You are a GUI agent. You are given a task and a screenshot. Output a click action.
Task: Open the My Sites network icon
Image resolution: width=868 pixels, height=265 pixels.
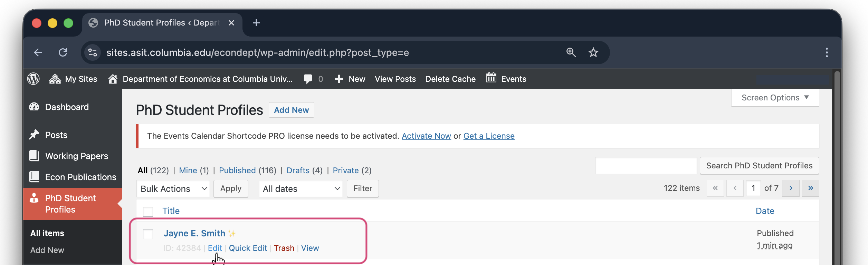pos(55,79)
